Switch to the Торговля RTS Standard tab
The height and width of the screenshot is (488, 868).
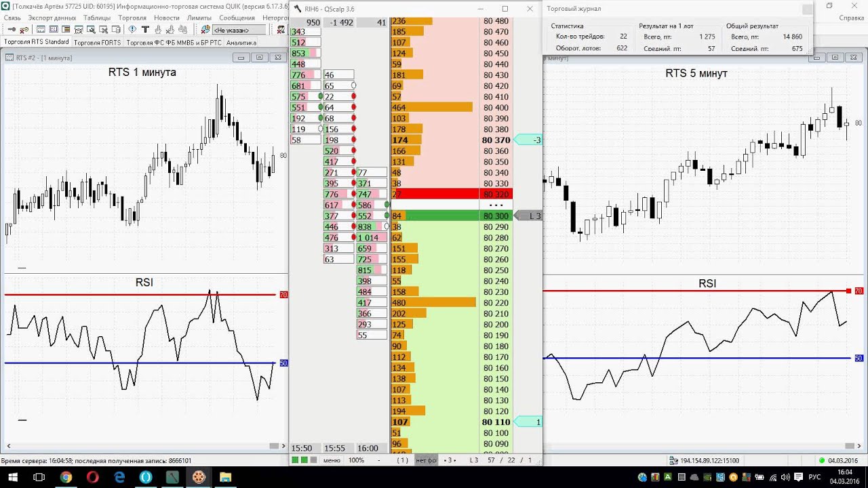[x=37, y=42]
